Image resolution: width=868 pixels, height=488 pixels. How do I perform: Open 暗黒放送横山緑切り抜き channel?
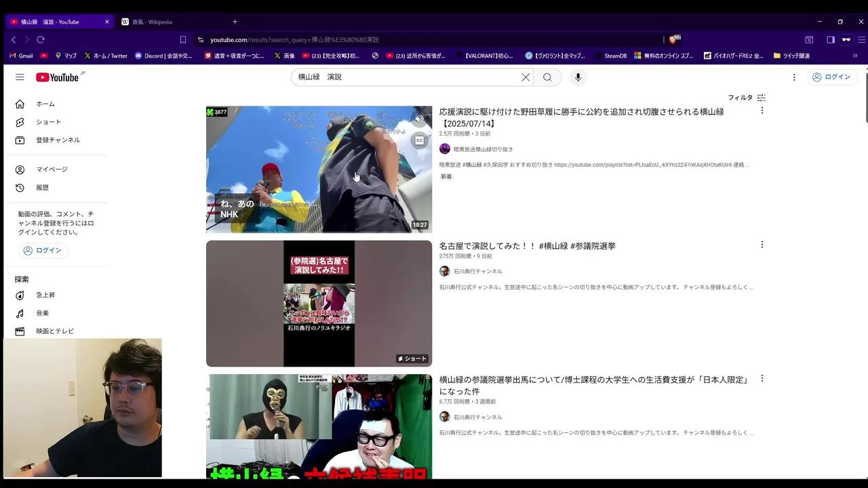[x=483, y=149]
